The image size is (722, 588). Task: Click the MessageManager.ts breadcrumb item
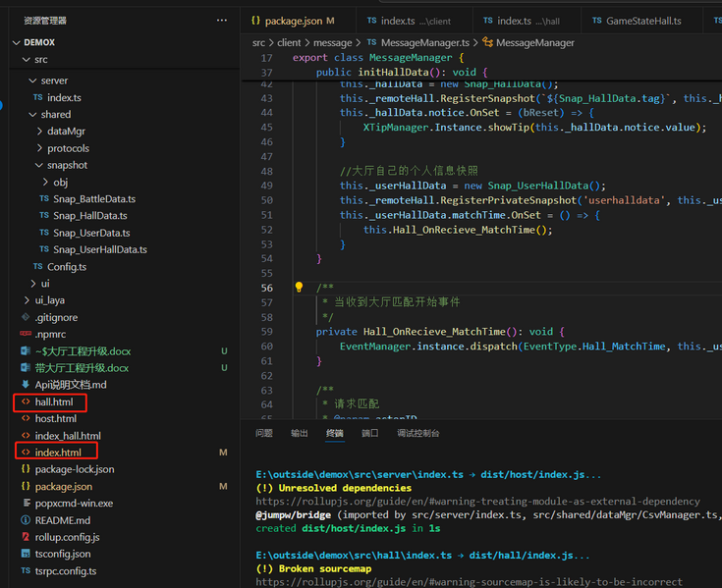click(x=423, y=43)
